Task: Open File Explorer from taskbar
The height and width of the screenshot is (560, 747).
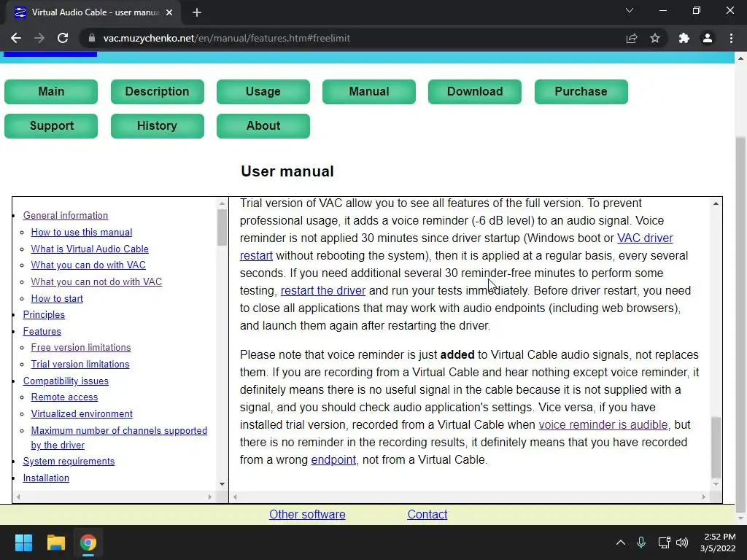Action: point(55,542)
